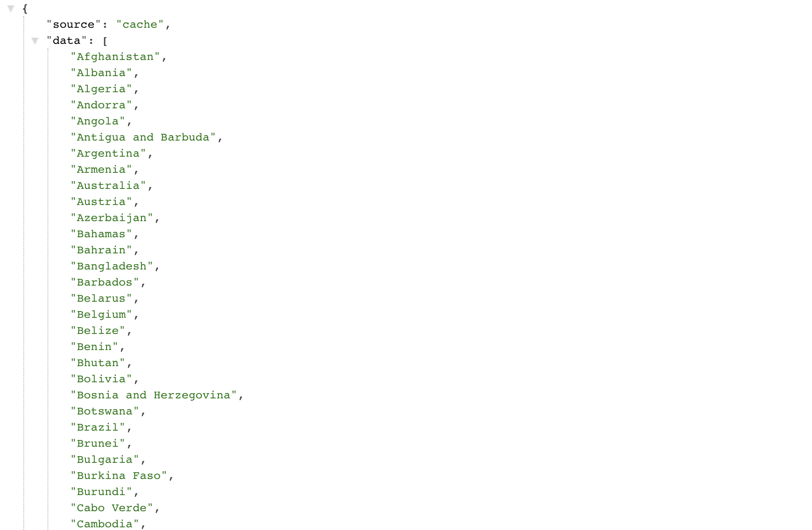
Task: Click the "Belgium" string
Action: (x=102, y=315)
